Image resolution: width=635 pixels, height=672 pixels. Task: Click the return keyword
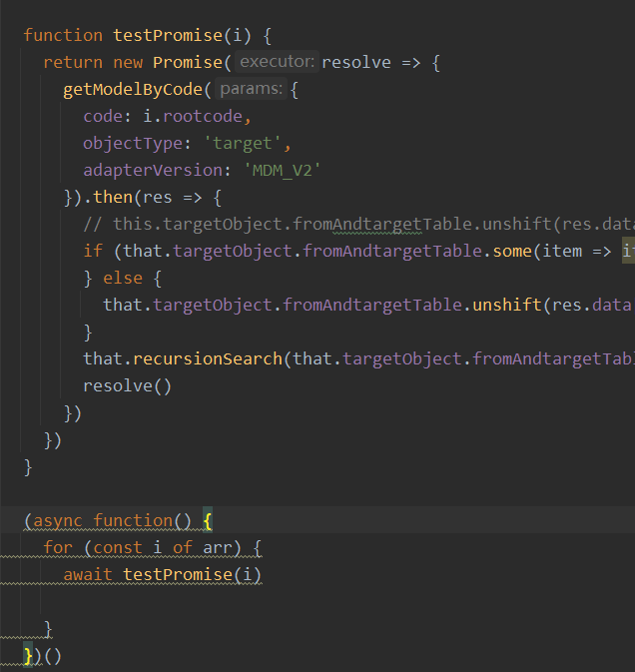pos(73,63)
